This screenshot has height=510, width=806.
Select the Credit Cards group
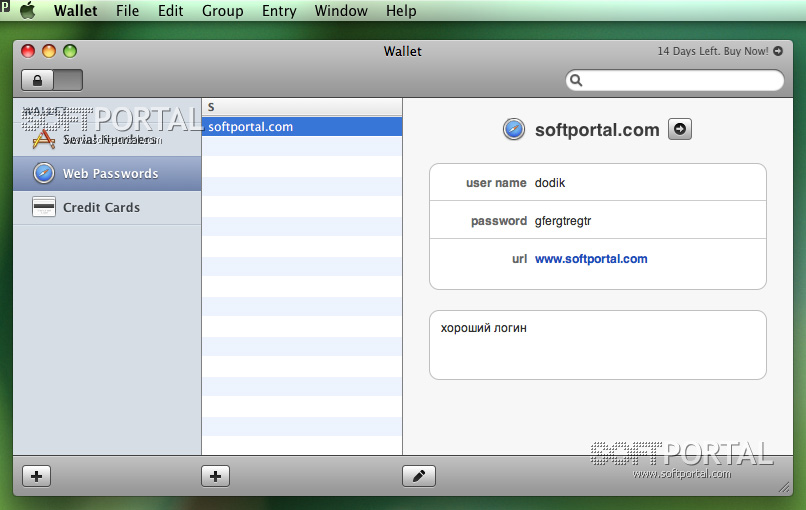tap(107, 207)
